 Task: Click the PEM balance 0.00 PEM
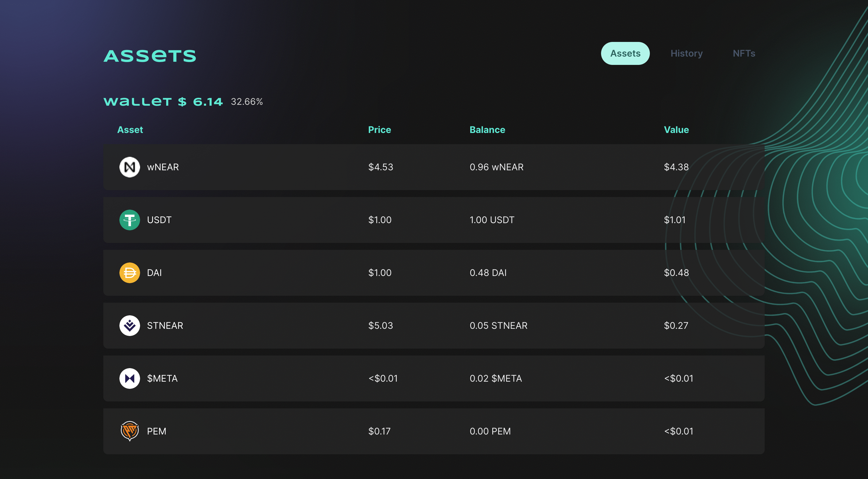[x=490, y=431]
